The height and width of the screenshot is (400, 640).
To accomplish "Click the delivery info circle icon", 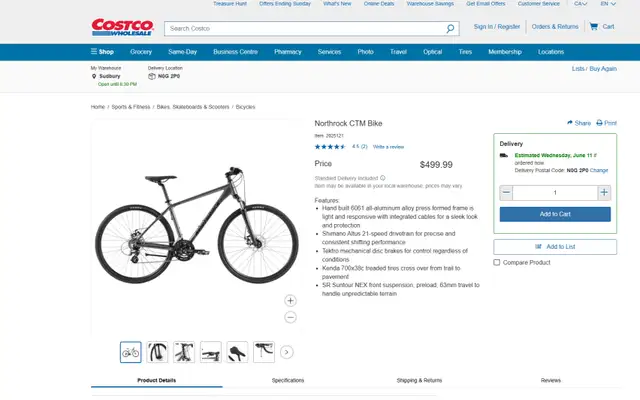I will tap(382, 178).
